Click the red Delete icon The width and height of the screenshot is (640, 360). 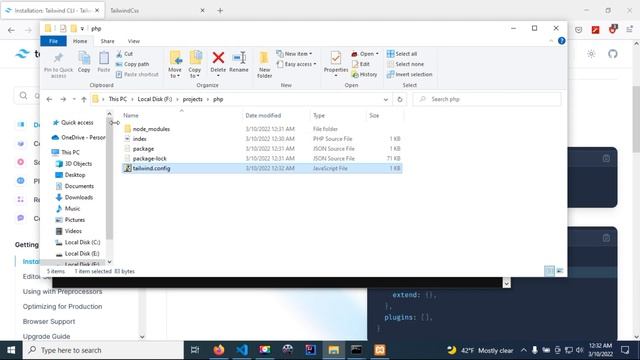(x=218, y=58)
